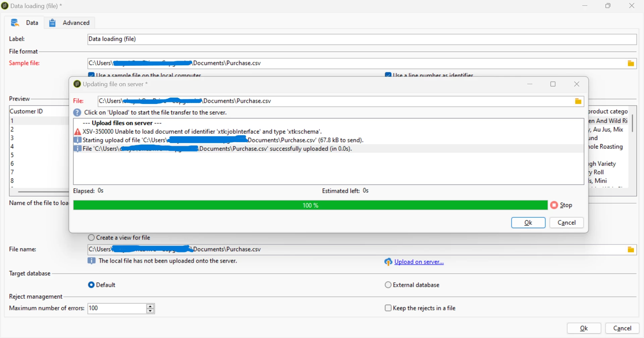Select the 'Starting upload of file' log line
This screenshot has width=644, height=338.
coord(328,140)
